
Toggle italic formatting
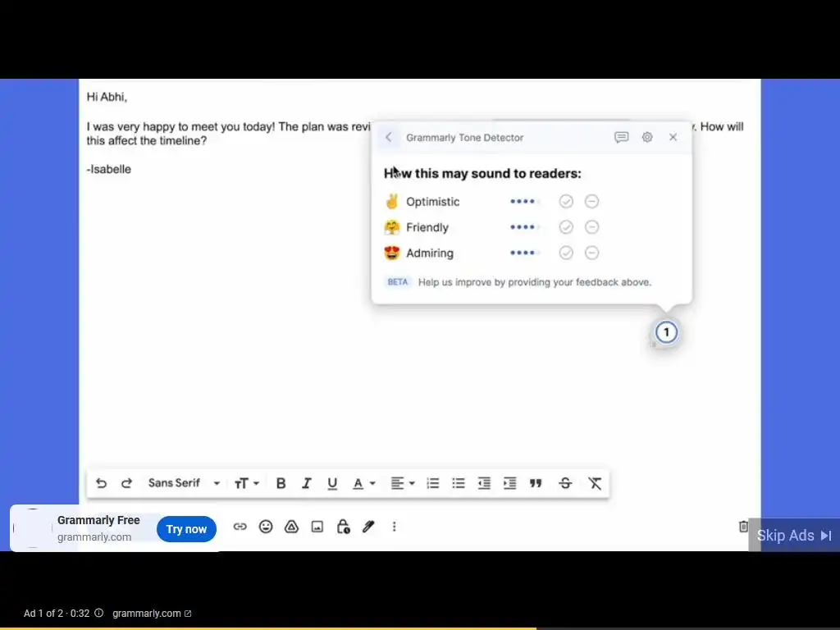coord(307,483)
